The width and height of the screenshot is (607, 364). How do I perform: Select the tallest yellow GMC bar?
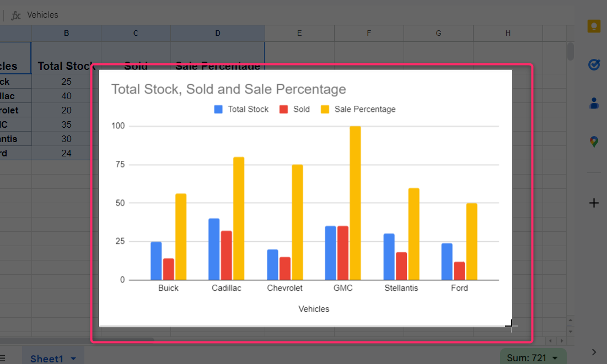(355, 203)
